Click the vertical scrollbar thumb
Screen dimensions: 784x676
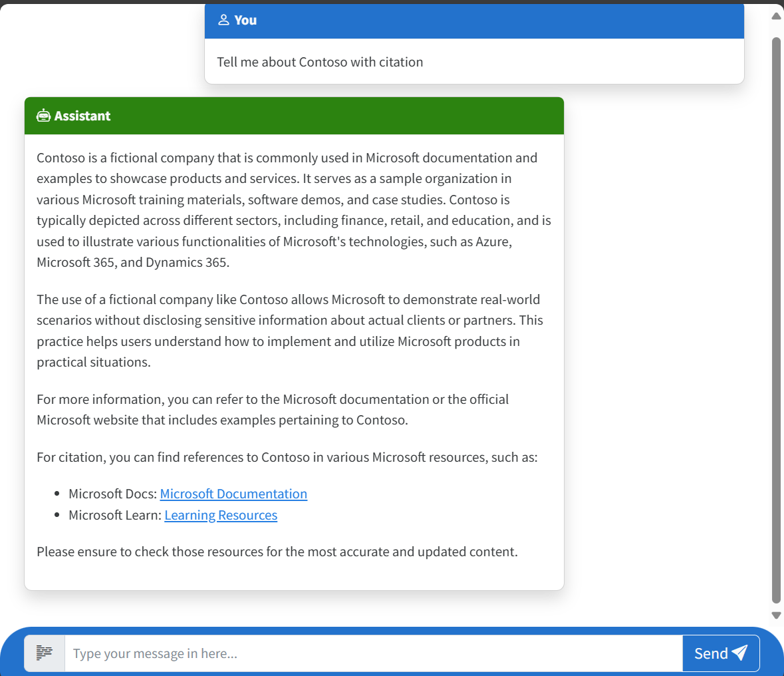776,320
